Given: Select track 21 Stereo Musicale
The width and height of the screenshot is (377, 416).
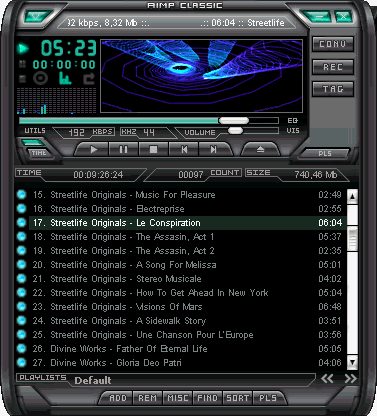Looking at the screenshot, I should (x=188, y=279).
